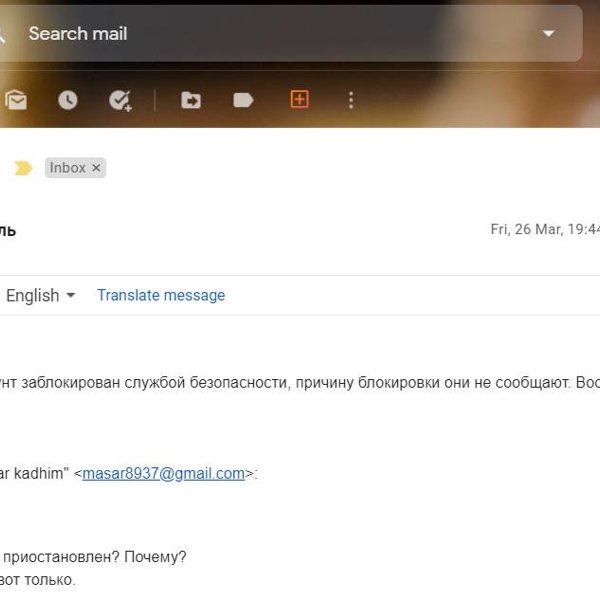Snooze this email with the clock icon

(68, 100)
